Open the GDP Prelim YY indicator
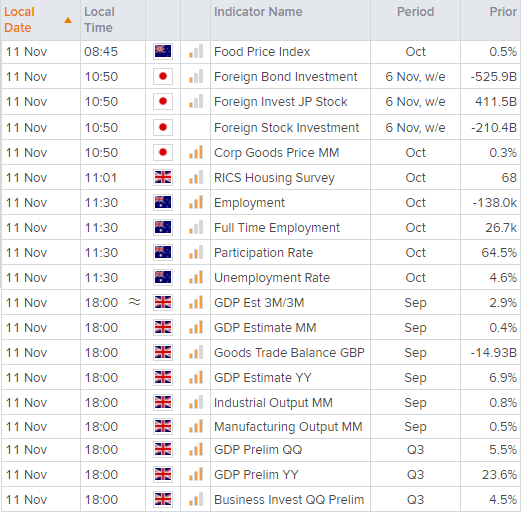This screenshot has width=521, height=513. pos(256,475)
